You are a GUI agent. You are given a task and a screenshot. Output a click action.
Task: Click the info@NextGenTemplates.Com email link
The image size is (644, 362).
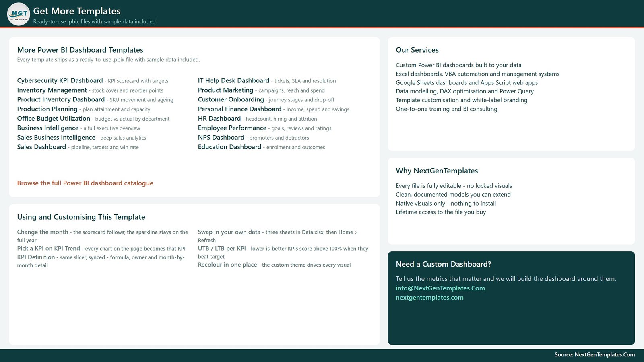point(440,288)
